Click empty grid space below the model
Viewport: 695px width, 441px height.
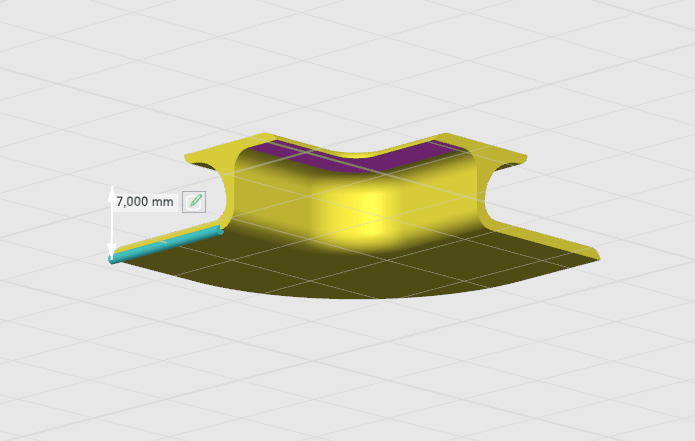[x=350, y=380]
